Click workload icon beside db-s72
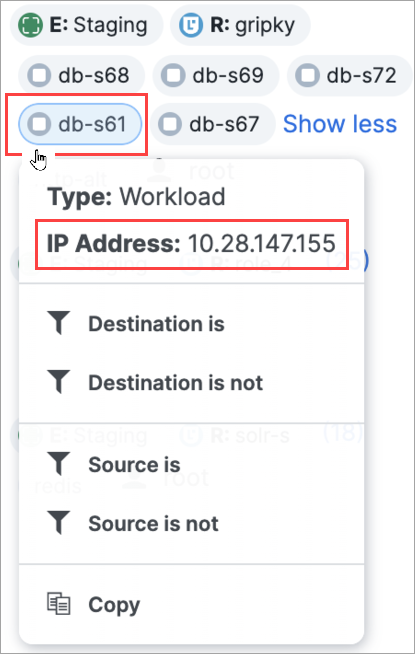Screen dimensions: 415x654 coord(307,75)
